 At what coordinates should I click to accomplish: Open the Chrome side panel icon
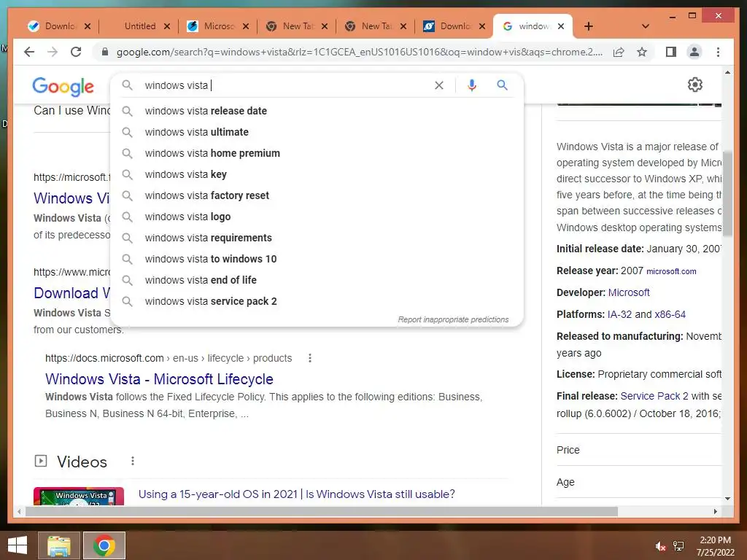point(671,52)
